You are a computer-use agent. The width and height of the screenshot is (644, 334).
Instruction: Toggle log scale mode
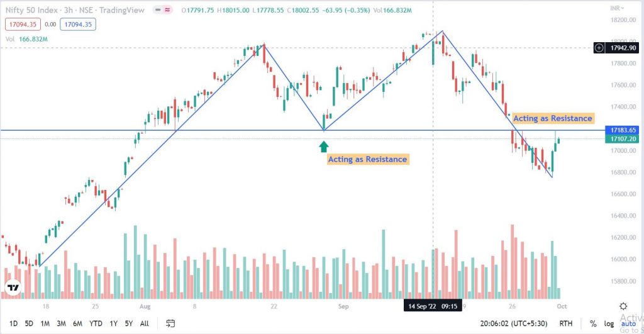609,324
